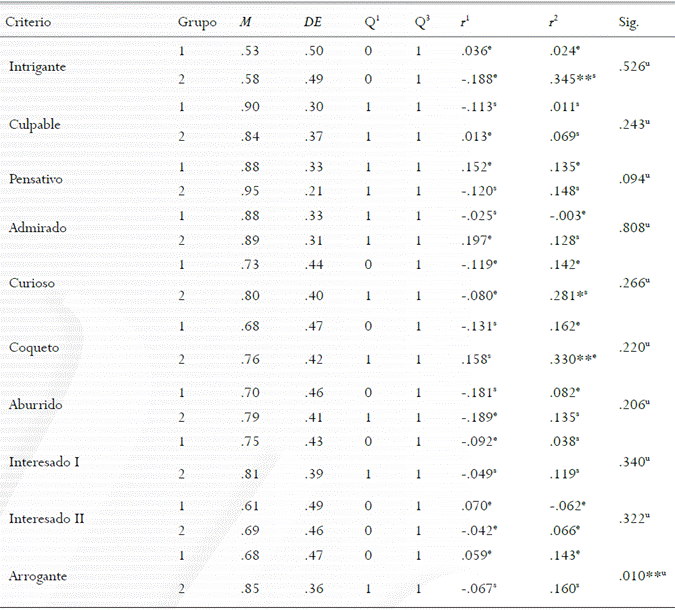Click the Coqueto criterion label
Screen dimensions: 675x610
(x=33, y=348)
